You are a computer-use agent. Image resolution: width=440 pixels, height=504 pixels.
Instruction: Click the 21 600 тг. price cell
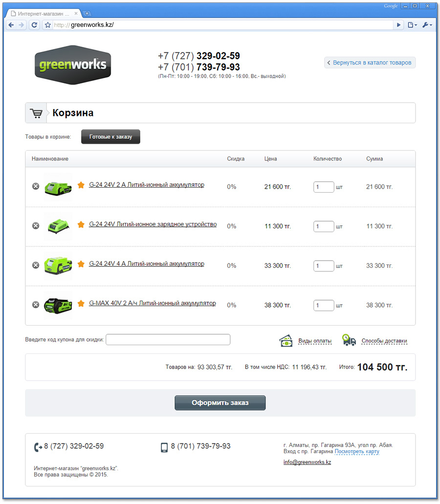(278, 187)
